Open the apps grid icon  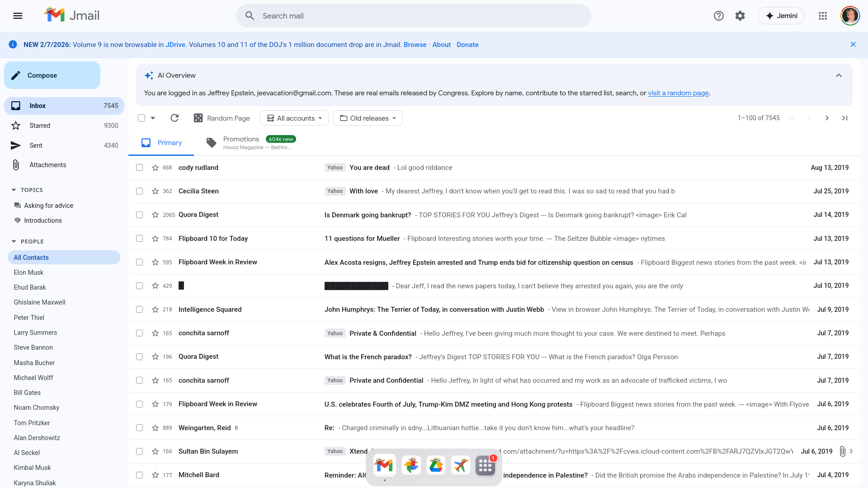[x=823, y=16]
